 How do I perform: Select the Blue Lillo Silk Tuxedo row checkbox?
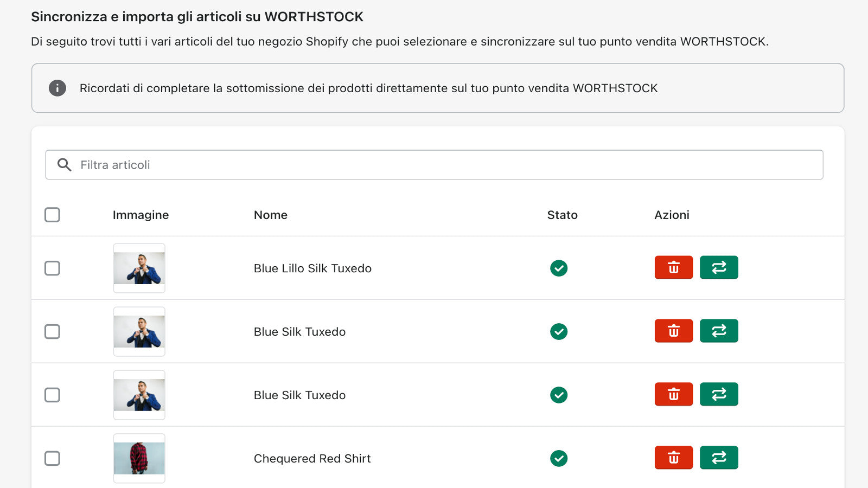pyautogui.click(x=52, y=268)
